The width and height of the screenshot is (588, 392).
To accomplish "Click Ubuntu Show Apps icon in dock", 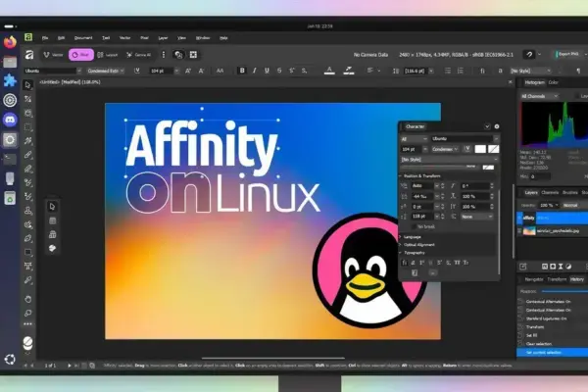I will click(10, 360).
